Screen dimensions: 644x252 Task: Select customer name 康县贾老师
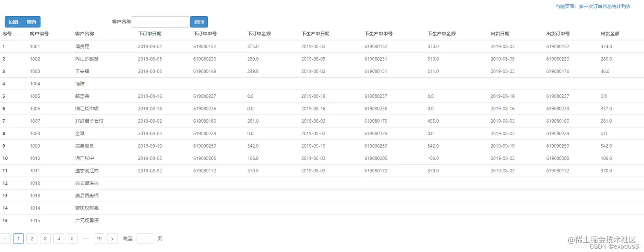tap(87, 196)
